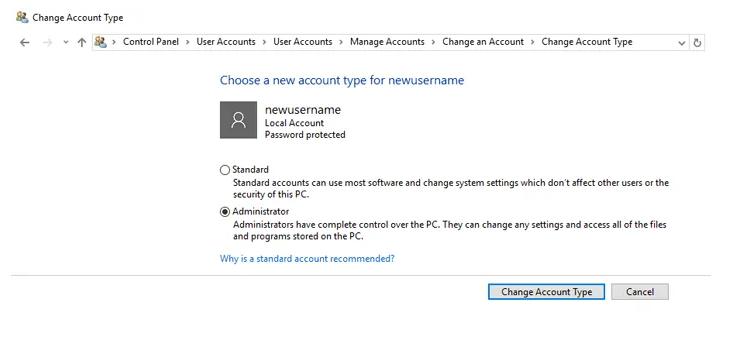729x363 pixels.
Task: Go to Manage Accounts breadcrumb
Action: tap(387, 42)
